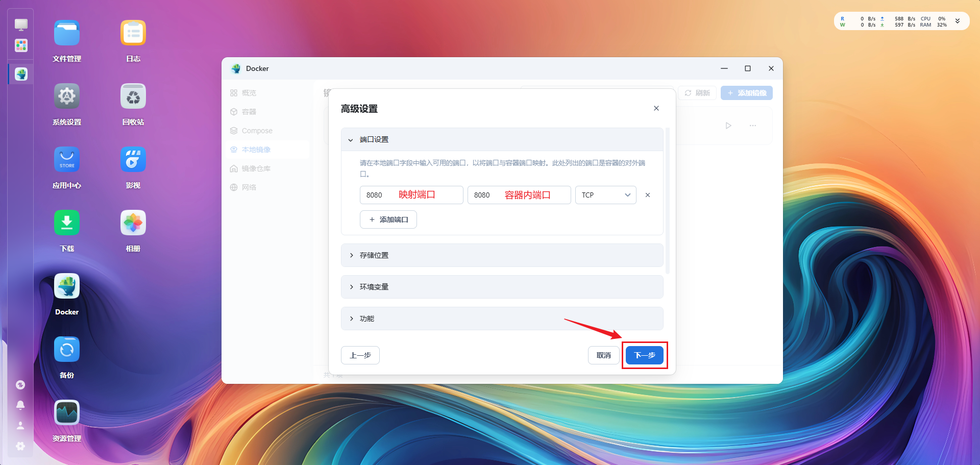
Task: Launch Docker from the desktop
Action: click(x=67, y=286)
